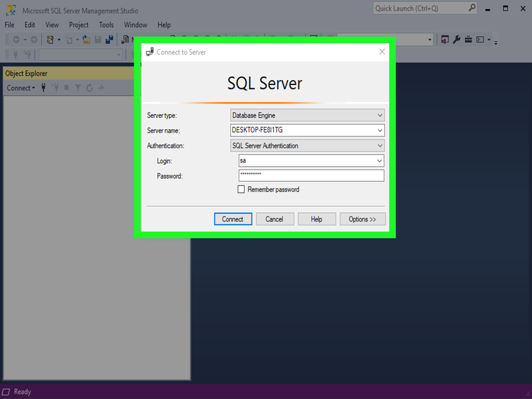The image size is (532, 399).
Task: Click the Quick Launch search magnifier icon
Action: (472, 8)
